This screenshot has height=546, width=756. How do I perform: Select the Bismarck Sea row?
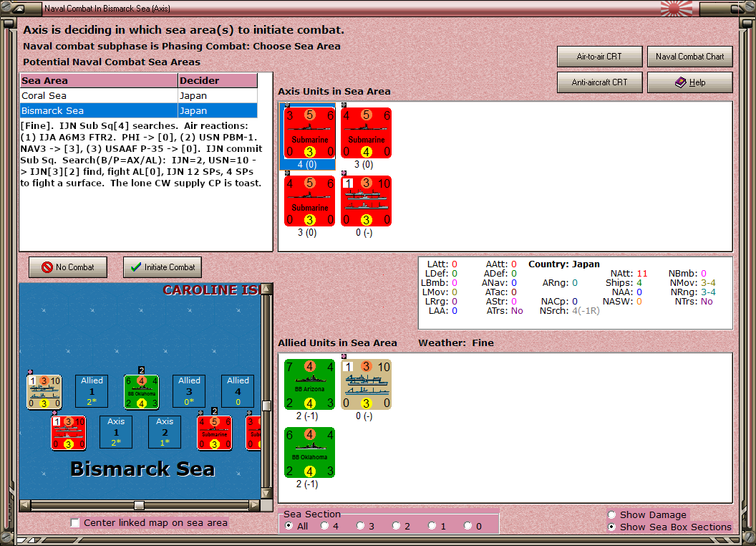click(138, 110)
